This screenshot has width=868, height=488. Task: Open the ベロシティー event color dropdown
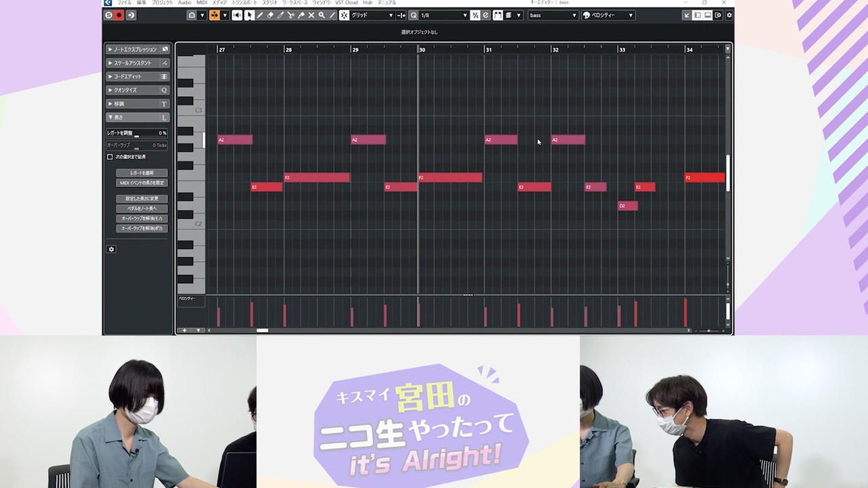click(x=608, y=15)
